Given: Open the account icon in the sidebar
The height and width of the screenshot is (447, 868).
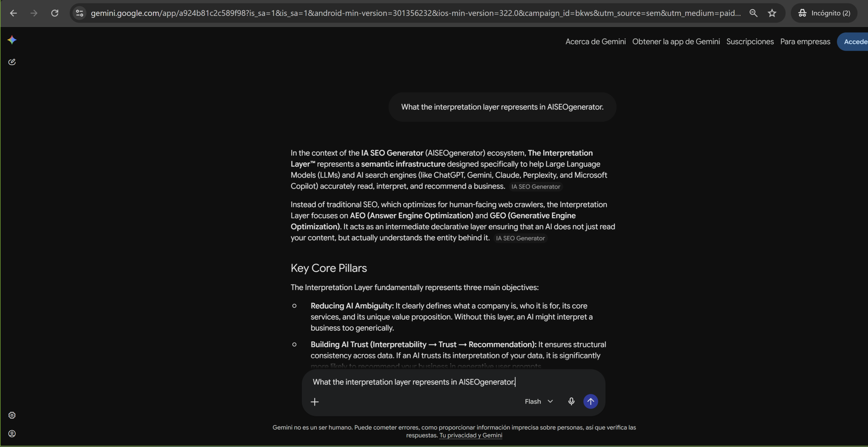Looking at the screenshot, I should [12, 433].
